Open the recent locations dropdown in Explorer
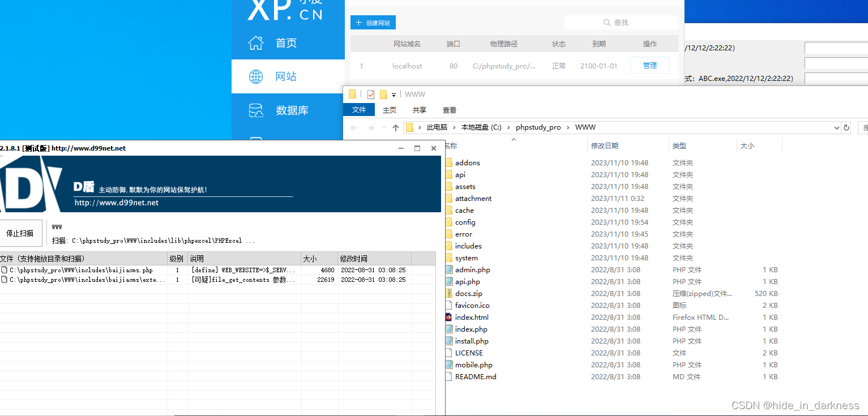The image size is (868, 416). [x=384, y=128]
